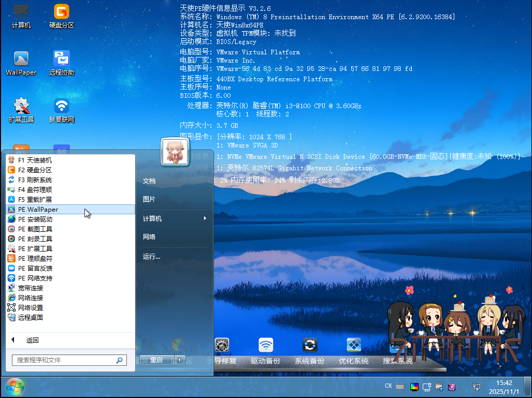Click the 系统备份 dock icon
The image size is (532, 398).
310,350
